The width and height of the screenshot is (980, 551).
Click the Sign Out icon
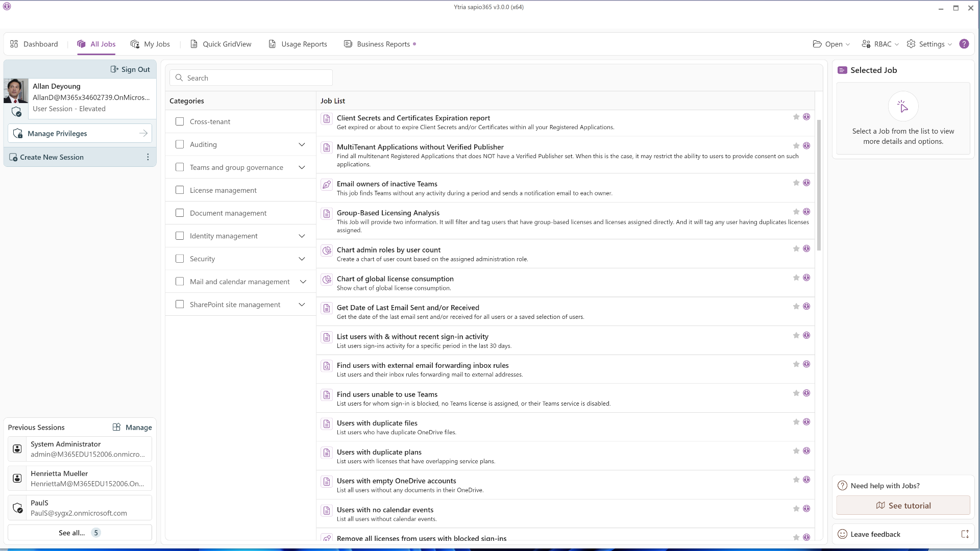115,69
